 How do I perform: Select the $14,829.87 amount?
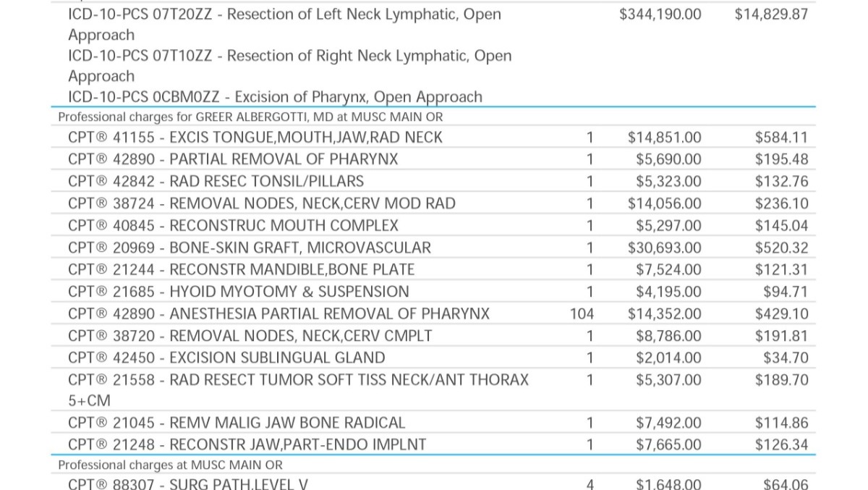(771, 14)
